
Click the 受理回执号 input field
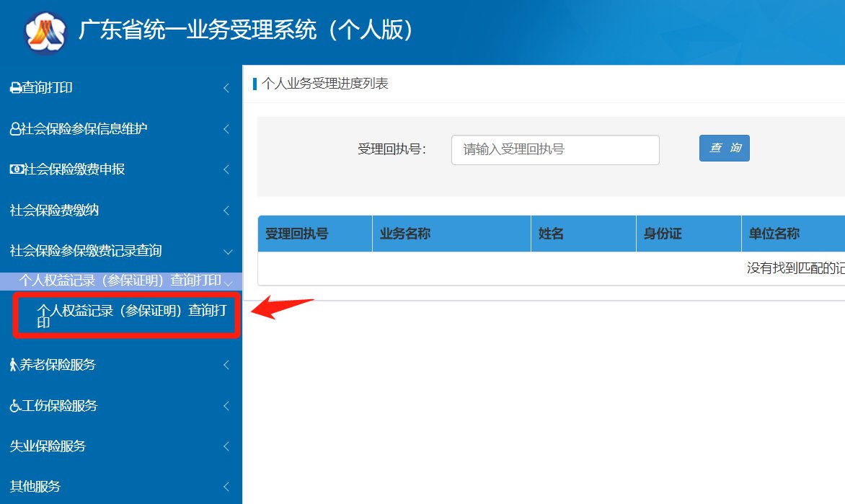[x=554, y=149]
